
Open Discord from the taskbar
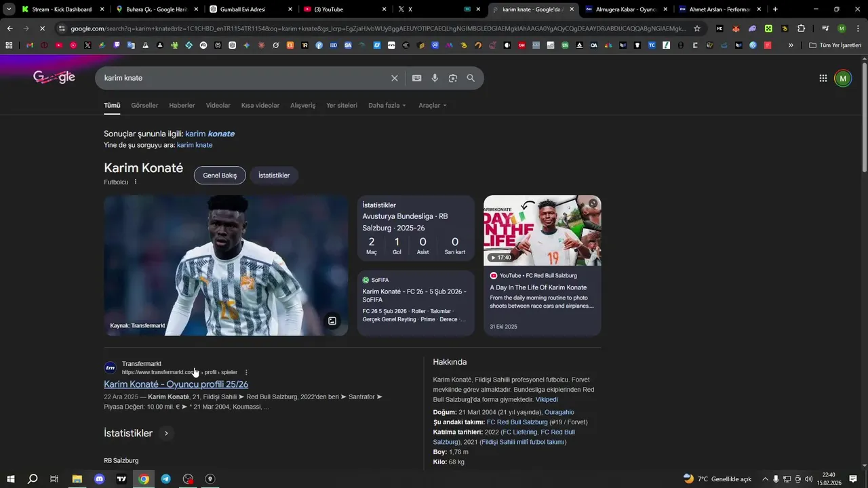coord(100,479)
